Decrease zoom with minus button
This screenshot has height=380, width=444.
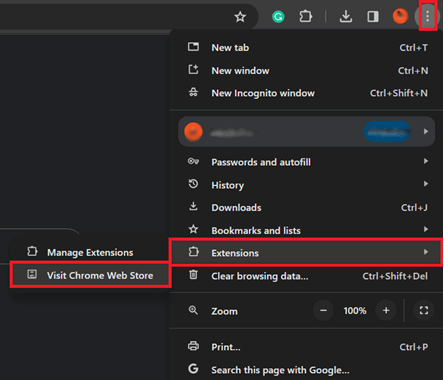coord(323,311)
